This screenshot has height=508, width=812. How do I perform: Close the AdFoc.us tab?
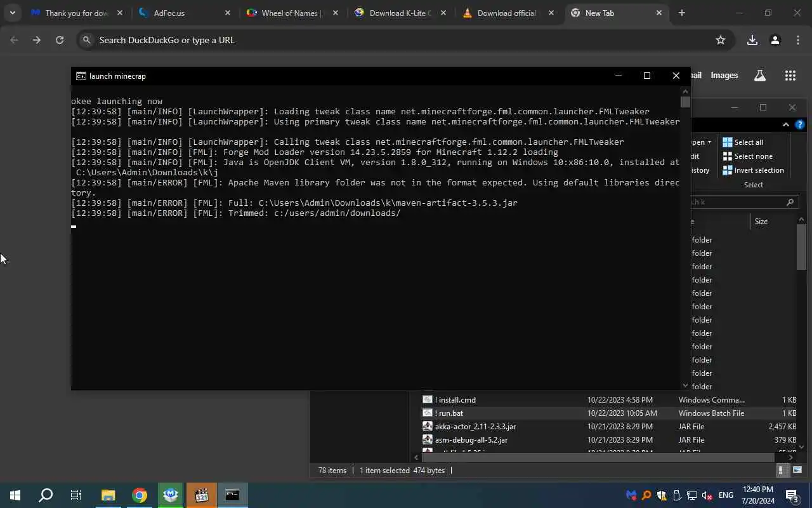click(228, 13)
